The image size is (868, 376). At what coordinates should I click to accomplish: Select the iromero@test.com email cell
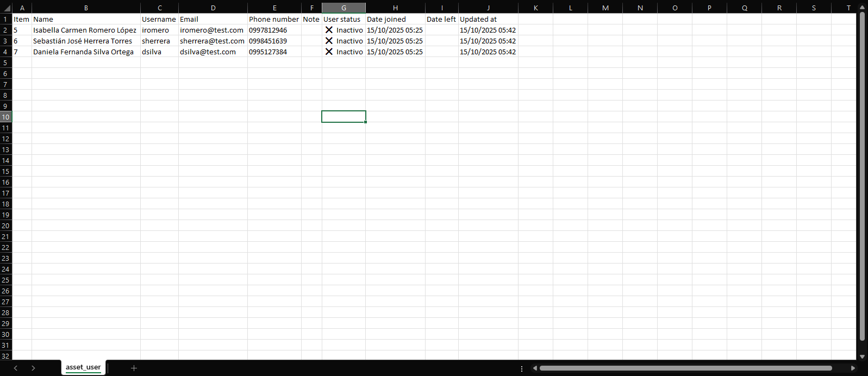(213, 30)
